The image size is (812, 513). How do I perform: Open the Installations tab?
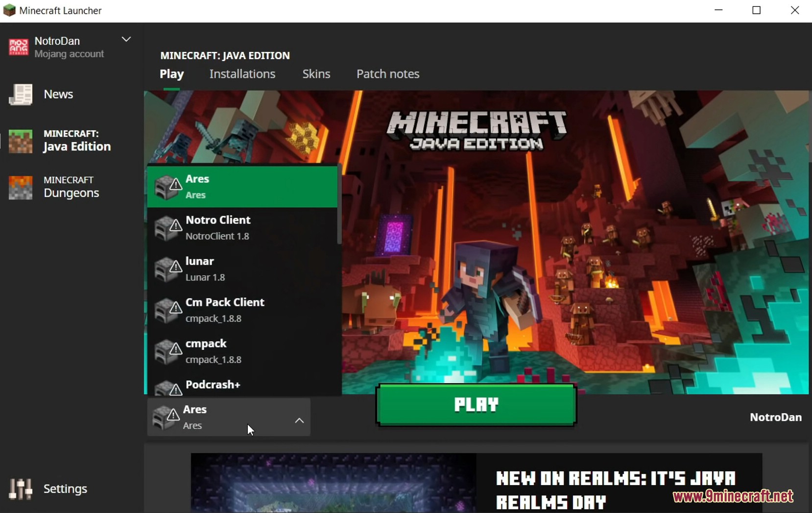(x=242, y=74)
